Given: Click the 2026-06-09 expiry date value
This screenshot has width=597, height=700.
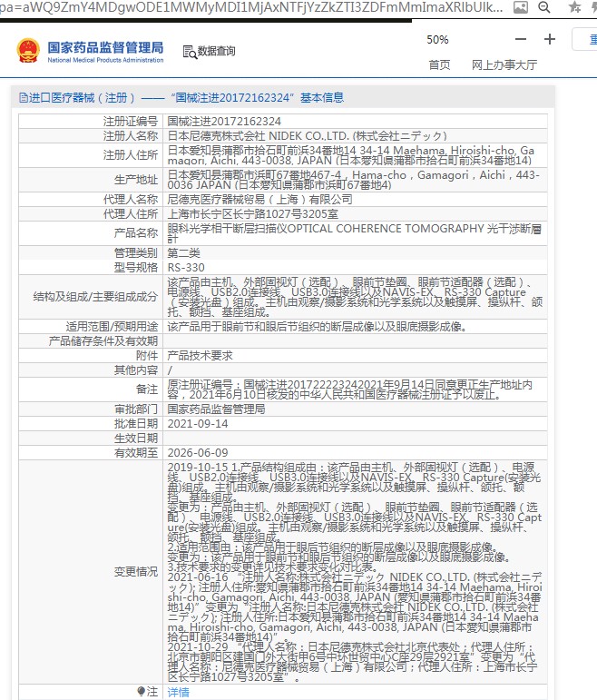Looking at the screenshot, I should (198, 453).
